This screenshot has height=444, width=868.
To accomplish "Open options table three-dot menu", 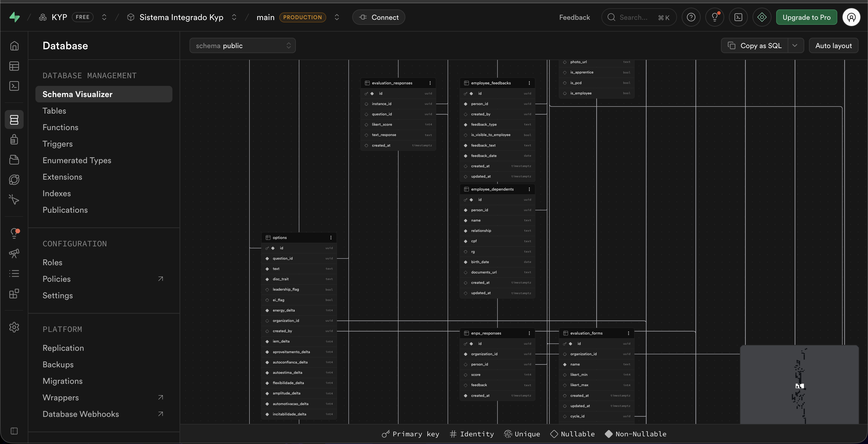I will click(x=331, y=237).
